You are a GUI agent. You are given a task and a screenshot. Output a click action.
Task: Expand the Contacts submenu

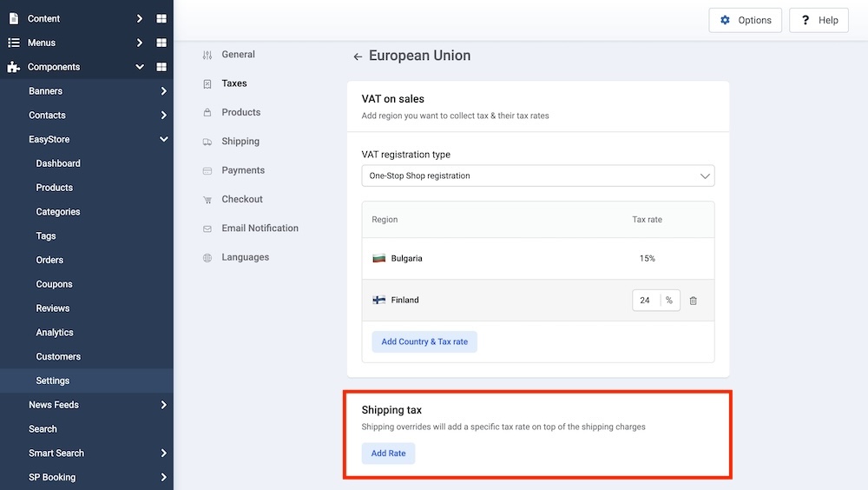(163, 116)
